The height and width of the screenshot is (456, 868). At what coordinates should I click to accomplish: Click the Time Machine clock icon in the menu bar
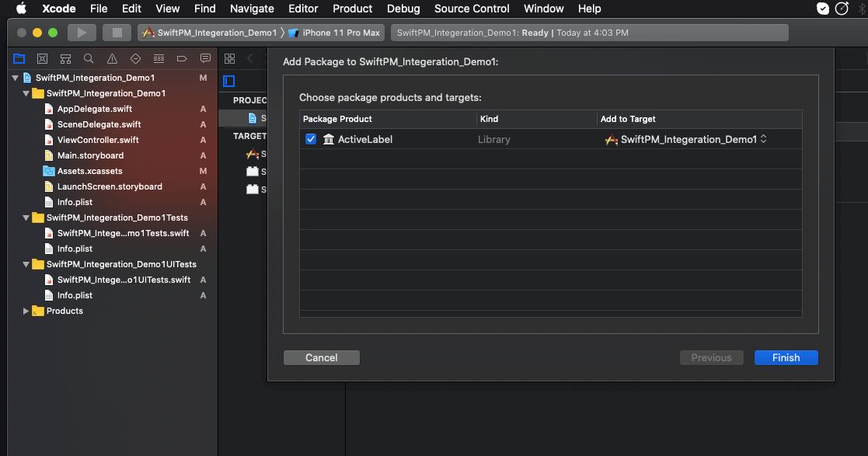(842, 9)
